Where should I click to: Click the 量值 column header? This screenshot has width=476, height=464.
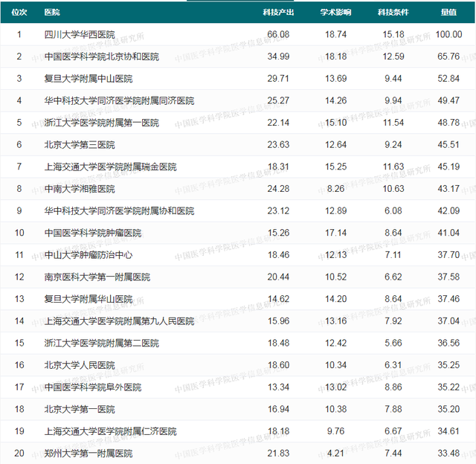click(448, 13)
